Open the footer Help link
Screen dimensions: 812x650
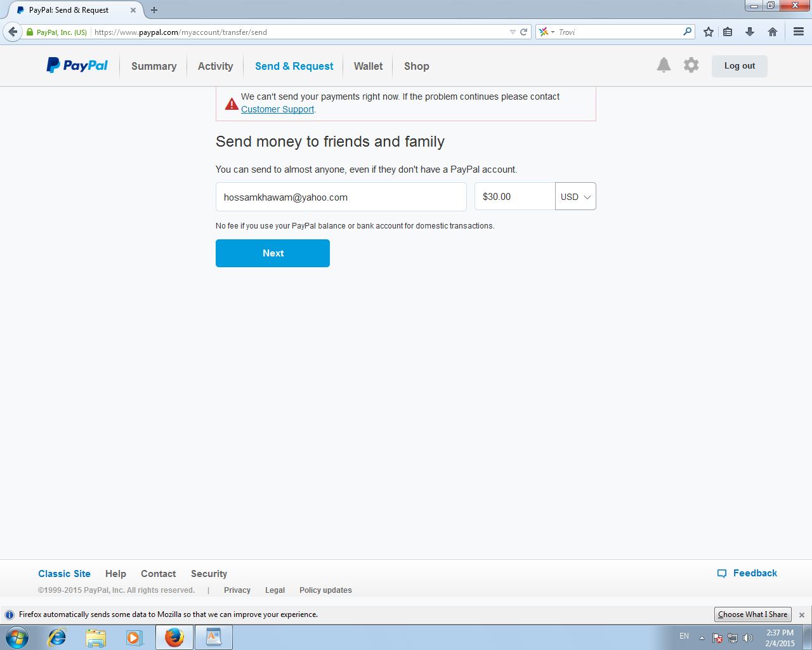point(115,574)
